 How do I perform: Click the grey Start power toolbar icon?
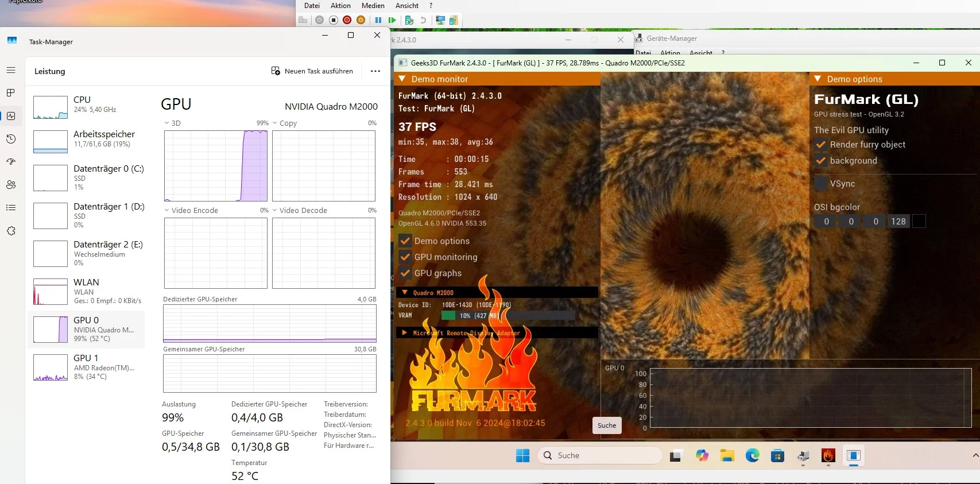pos(320,20)
